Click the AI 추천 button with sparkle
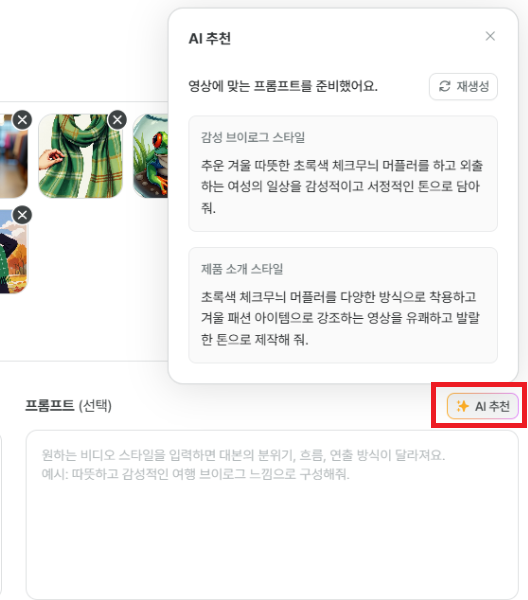Screen dimensions: 528x600 483,406
